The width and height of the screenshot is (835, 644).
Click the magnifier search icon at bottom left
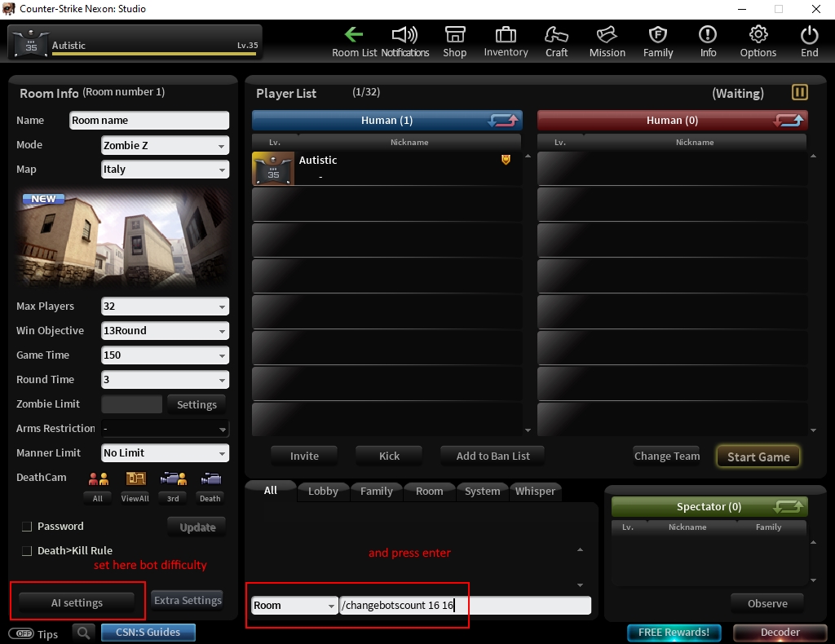[x=84, y=633]
